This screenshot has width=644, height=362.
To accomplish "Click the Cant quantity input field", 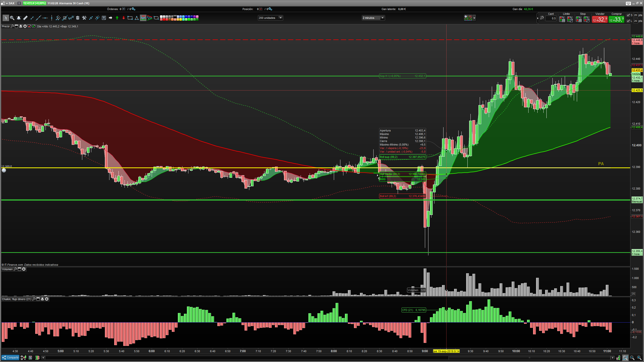I will coord(551,18).
